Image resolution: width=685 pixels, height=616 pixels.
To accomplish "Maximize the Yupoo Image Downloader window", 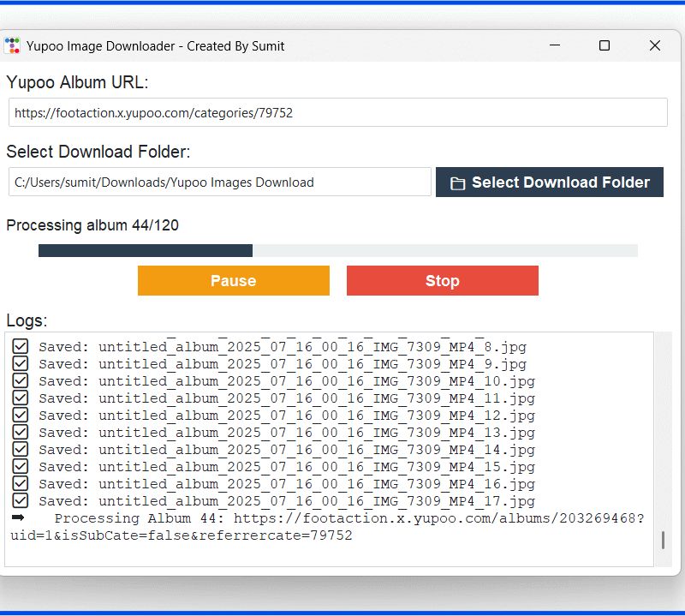I will [605, 46].
